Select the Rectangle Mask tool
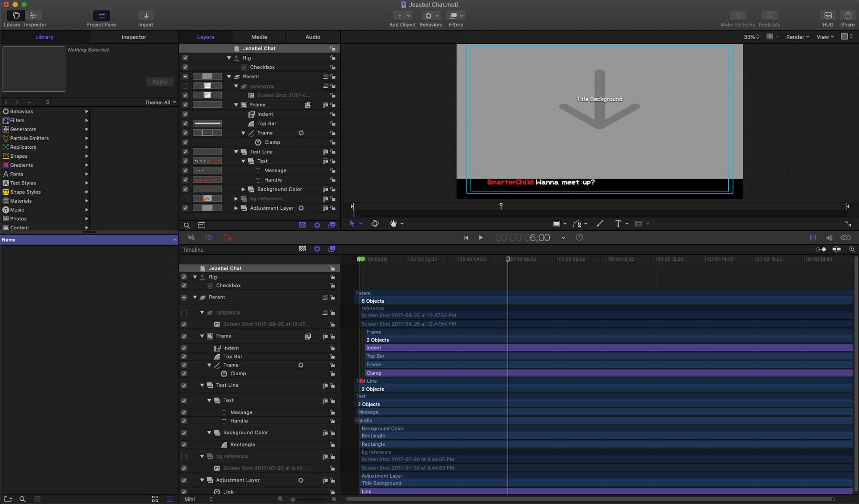859x504 pixels. coord(639,224)
